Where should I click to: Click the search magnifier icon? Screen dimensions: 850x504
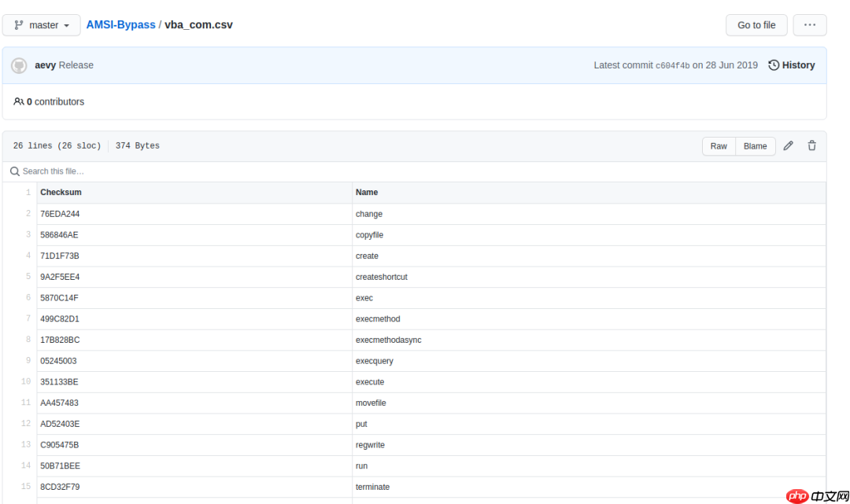point(15,171)
